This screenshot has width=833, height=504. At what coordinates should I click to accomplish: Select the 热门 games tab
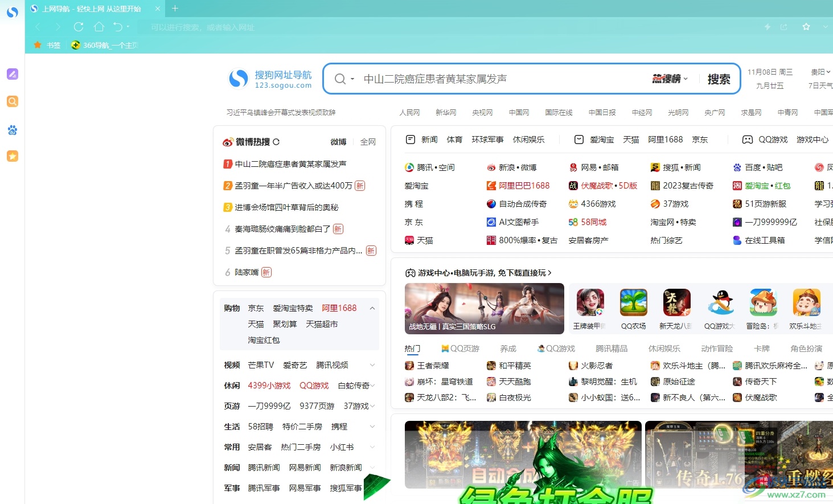pos(412,349)
